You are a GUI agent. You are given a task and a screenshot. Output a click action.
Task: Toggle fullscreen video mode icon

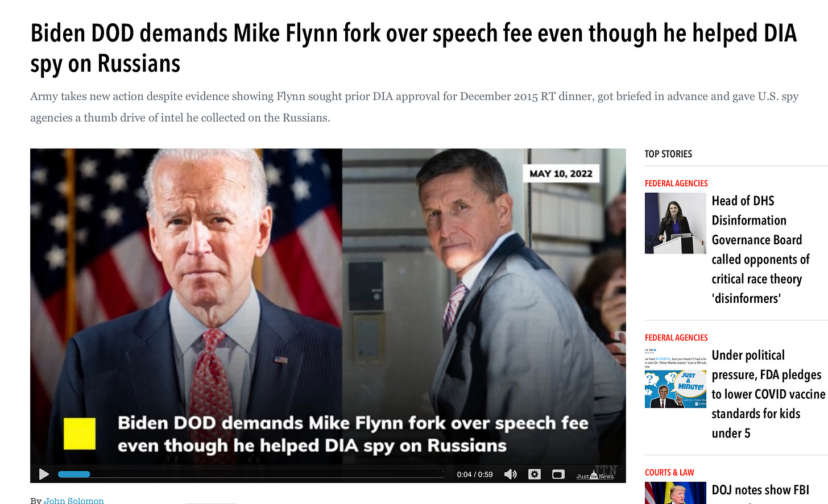pyautogui.click(x=558, y=474)
